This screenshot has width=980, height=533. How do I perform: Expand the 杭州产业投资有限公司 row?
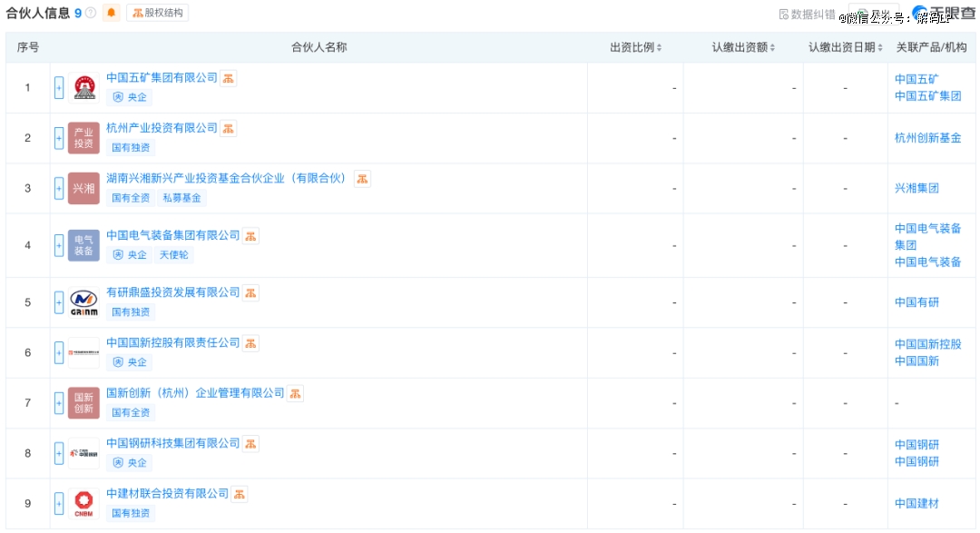pos(59,138)
